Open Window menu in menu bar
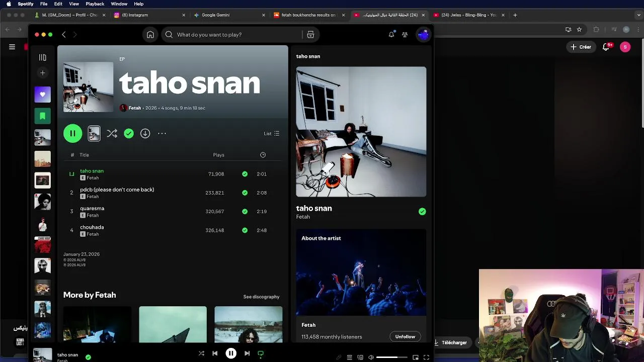The width and height of the screenshot is (644, 362). point(119,4)
